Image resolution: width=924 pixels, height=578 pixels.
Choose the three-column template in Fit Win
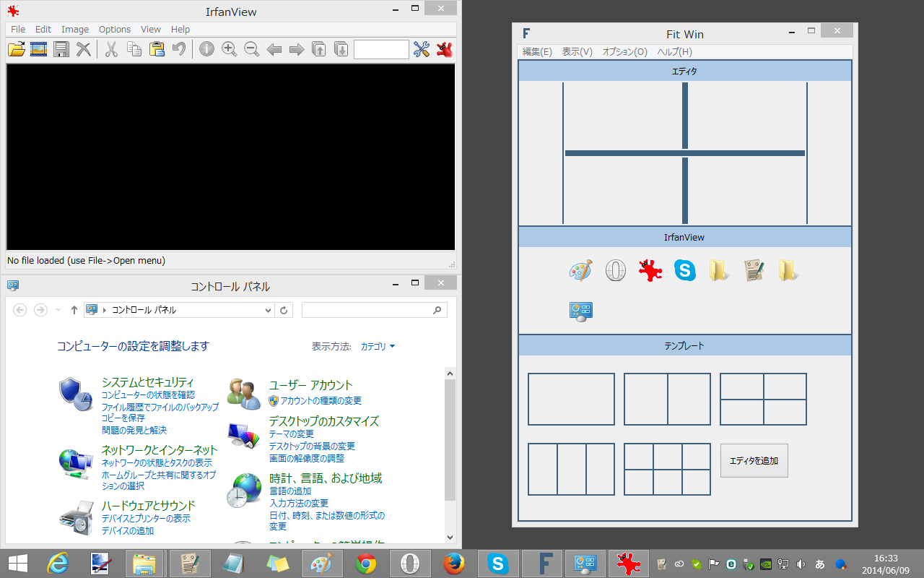[571, 469]
